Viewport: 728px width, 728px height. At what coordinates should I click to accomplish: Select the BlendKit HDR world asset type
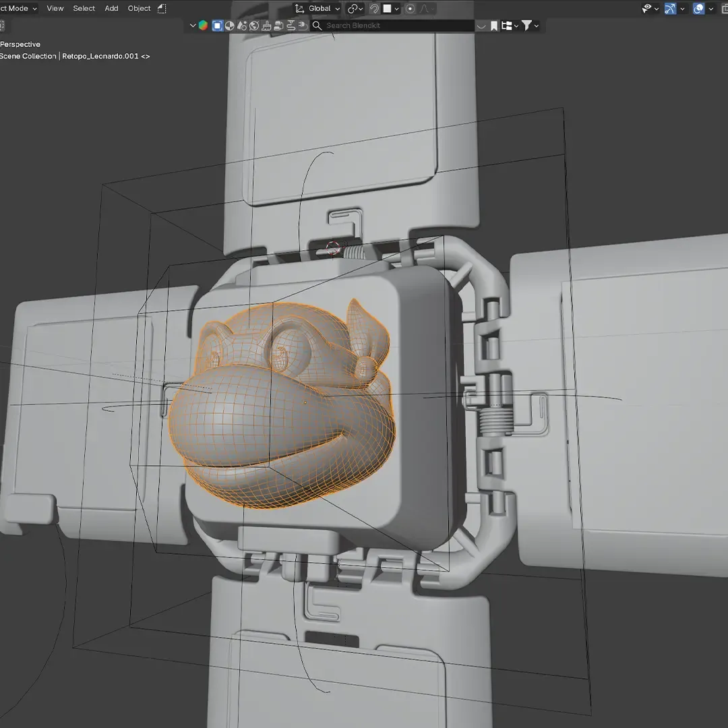pos(254,26)
